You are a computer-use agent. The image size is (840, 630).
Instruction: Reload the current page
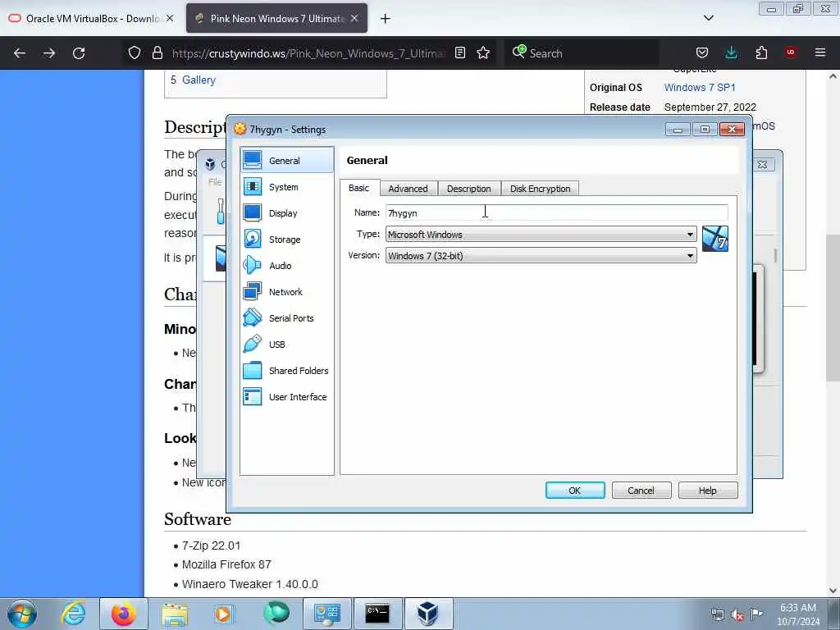tap(79, 53)
